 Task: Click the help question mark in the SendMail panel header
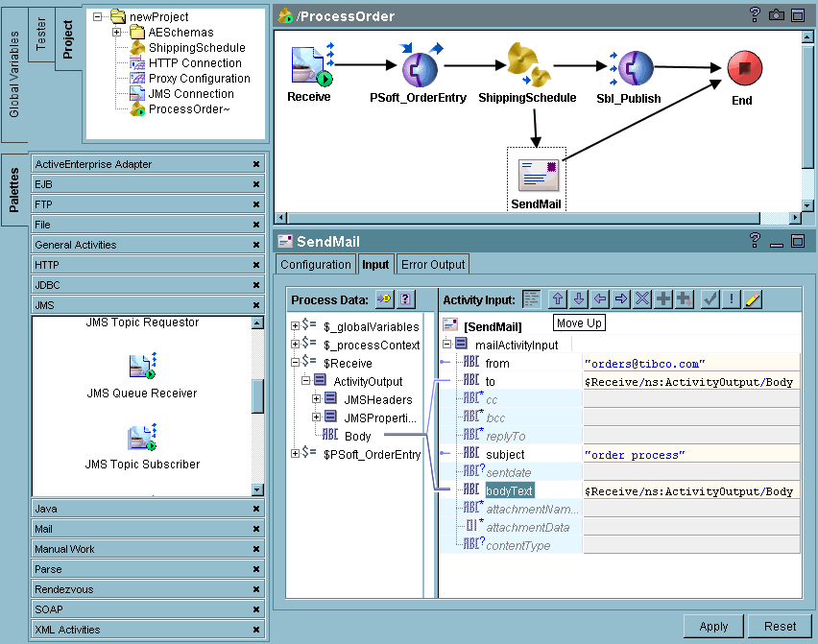755,240
